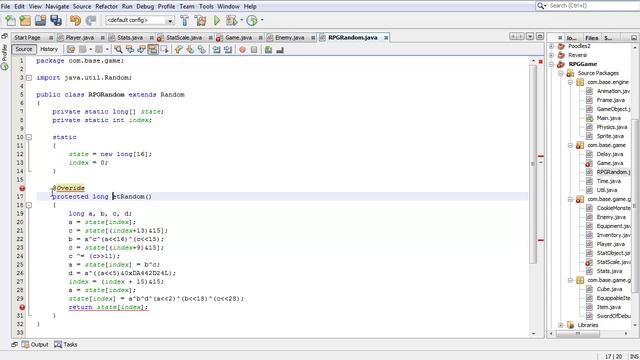Open Profile Project dropdown arrow
640x360 pixels.
coord(262,20)
